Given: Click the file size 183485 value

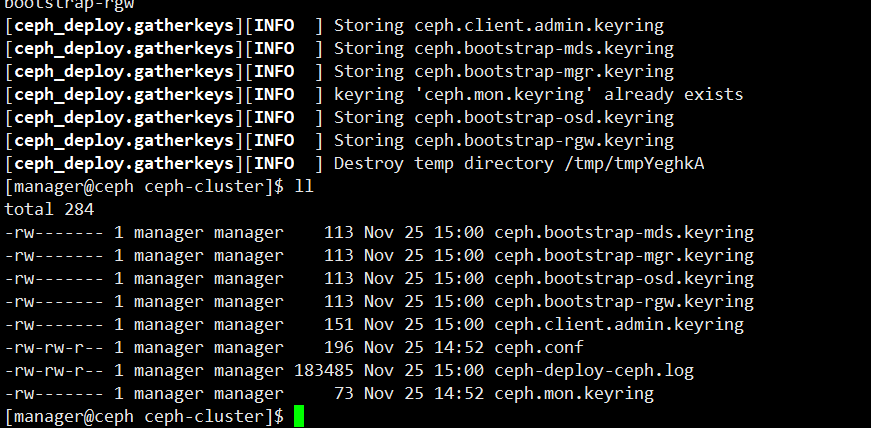Looking at the screenshot, I should click(324, 371).
